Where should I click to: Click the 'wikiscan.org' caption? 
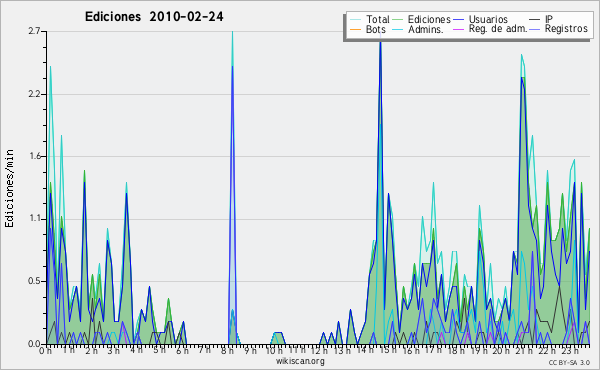[x=300, y=361]
